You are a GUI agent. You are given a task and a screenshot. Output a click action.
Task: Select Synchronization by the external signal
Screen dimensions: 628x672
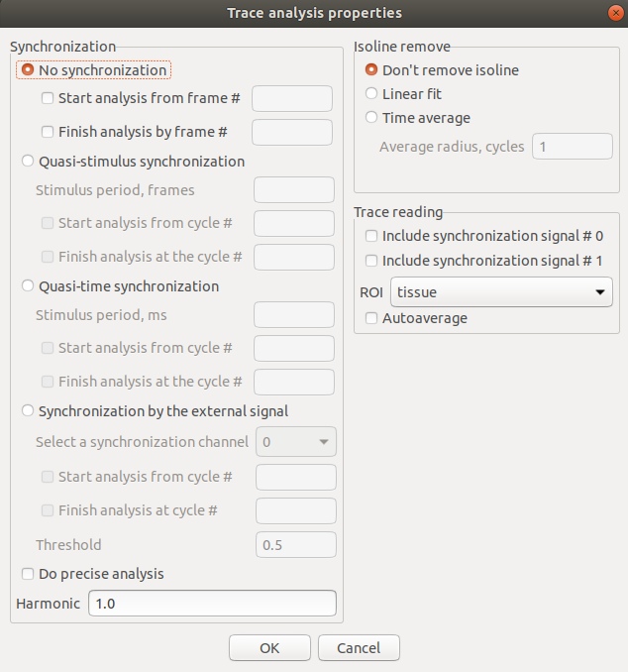(29, 411)
